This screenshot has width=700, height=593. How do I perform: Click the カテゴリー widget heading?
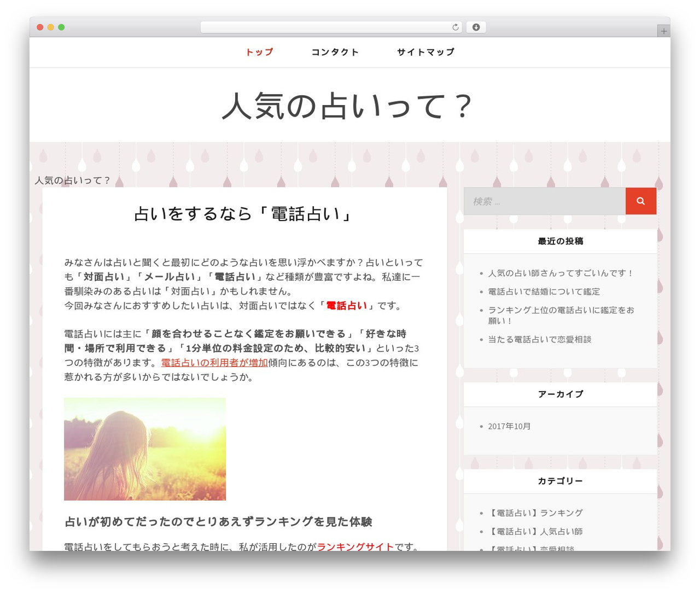561,481
